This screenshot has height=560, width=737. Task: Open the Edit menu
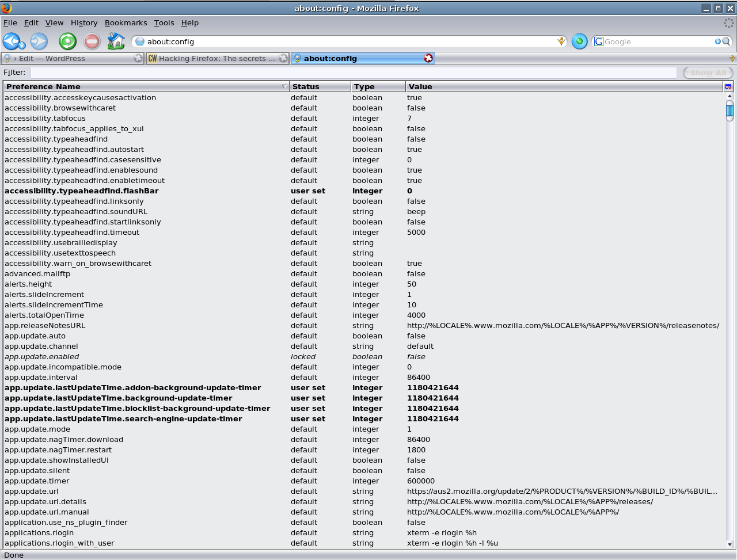coord(31,22)
